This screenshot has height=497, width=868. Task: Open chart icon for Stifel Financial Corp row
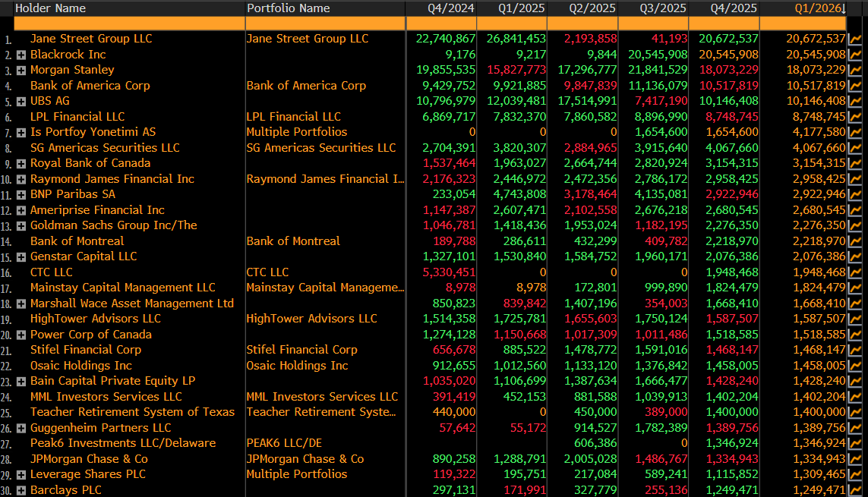[855, 350]
